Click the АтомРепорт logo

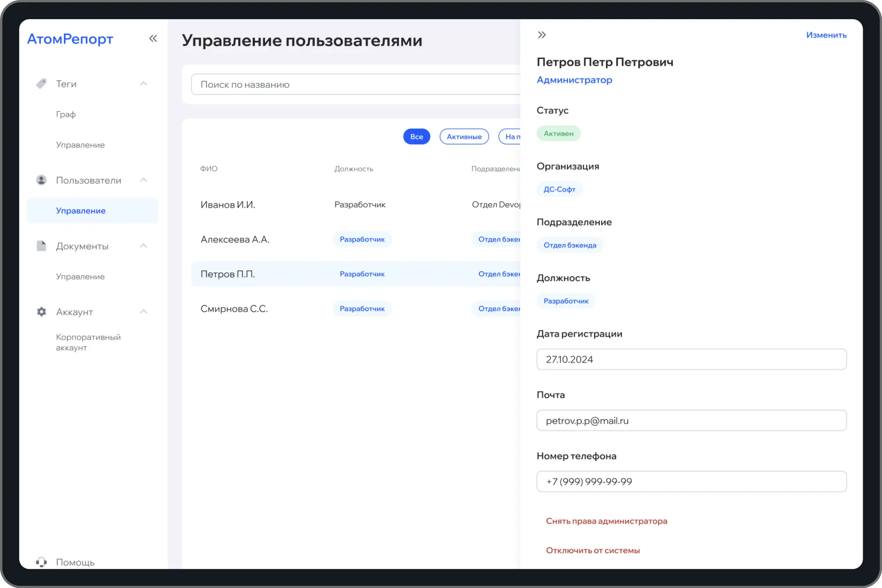pos(70,39)
